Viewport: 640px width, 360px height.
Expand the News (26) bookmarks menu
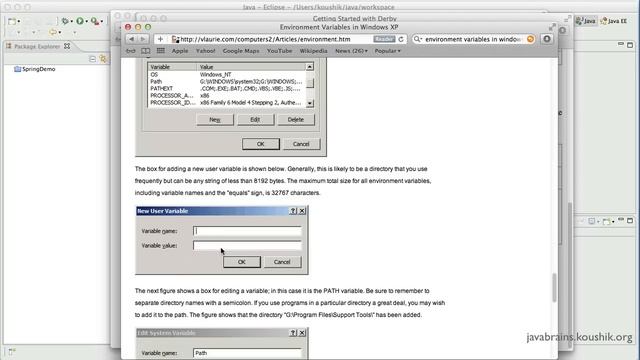pos(351,51)
